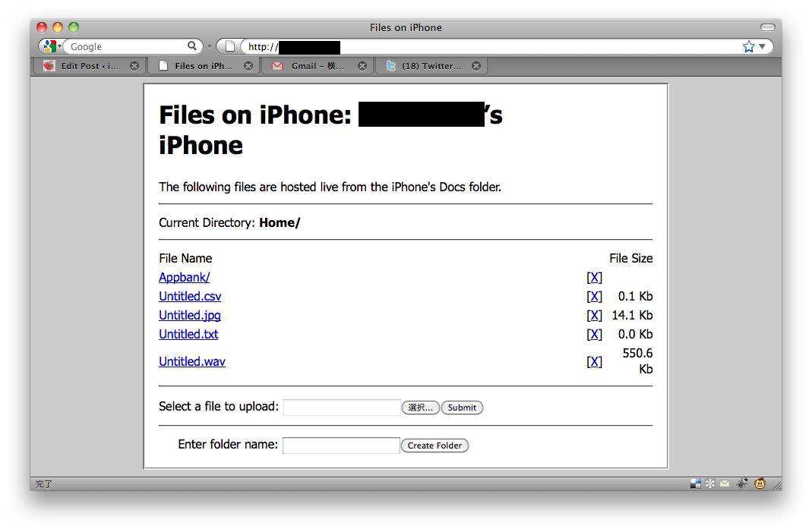The image size is (812, 532).
Task: Click the Create Folder button
Action: tap(434, 445)
